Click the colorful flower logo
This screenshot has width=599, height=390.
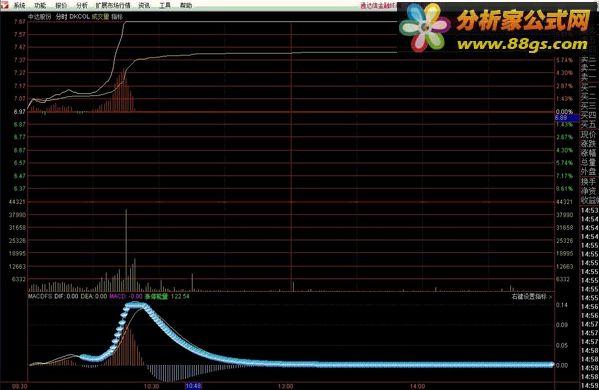click(x=424, y=28)
